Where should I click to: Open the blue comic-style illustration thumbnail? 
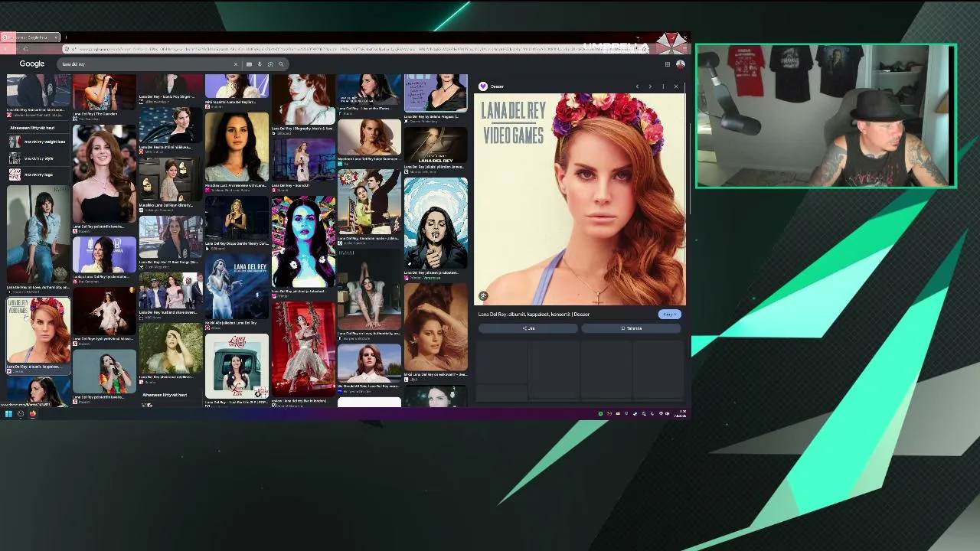(x=436, y=223)
